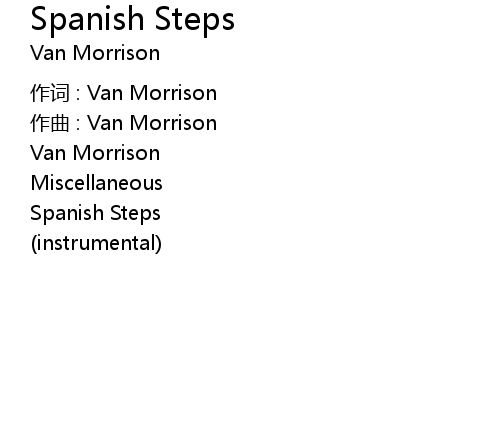Click the colon after 作曲
Screen dimensions: 500x430
point(78,124)
